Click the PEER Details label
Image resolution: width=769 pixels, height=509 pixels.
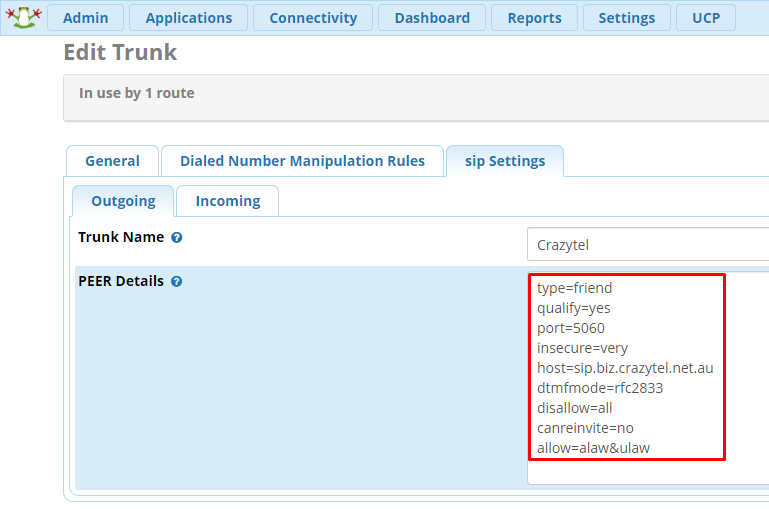tap(120, 281)
